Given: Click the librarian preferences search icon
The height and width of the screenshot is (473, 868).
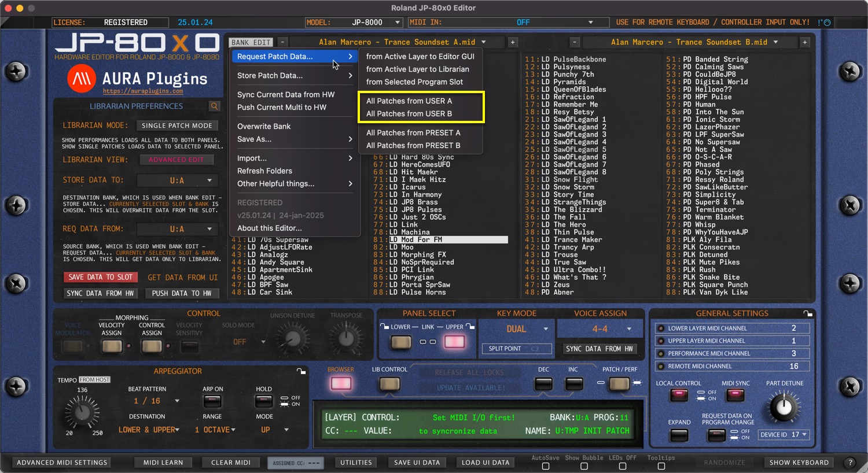Looking at the screenshot, I should pos(214,106).
